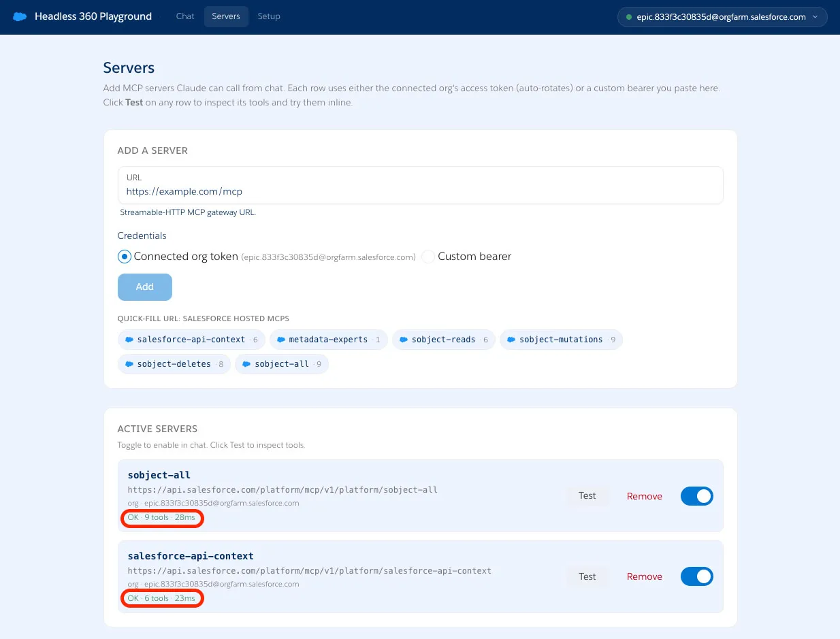The height and width of the screenshot is (639, 840).
Task: Click the ACTIVE SERVERS section heading
Action: click(157, 429)
